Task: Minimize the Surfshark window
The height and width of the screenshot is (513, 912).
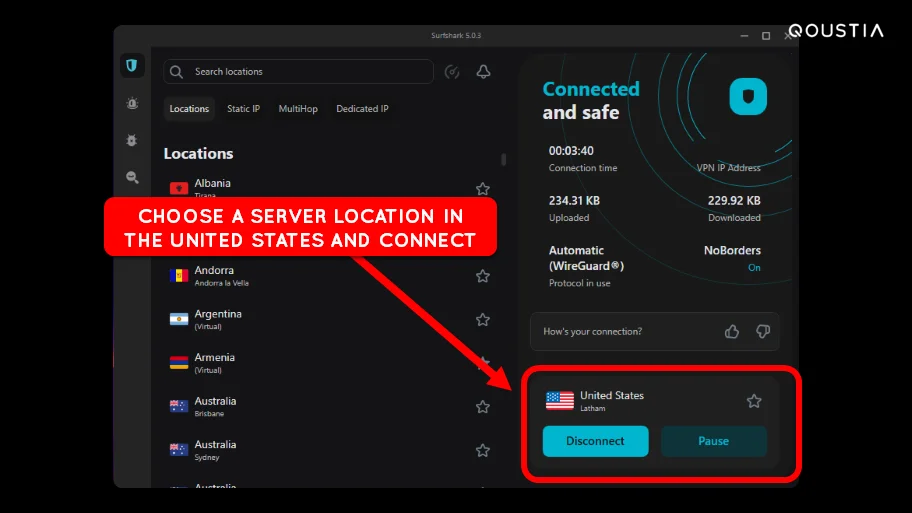Action: point(744,36)
